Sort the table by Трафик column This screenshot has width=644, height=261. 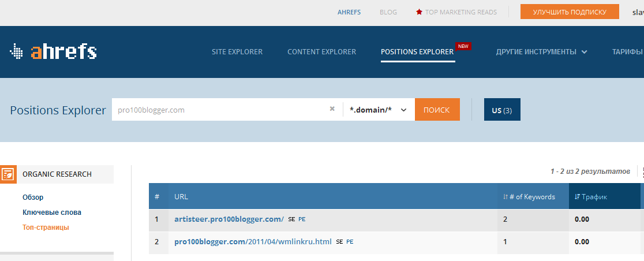coord(591,197)
